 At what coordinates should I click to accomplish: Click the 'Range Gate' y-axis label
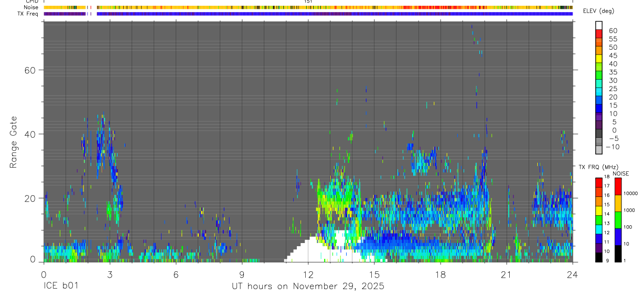pyautogui.click(x=13, y=142)
